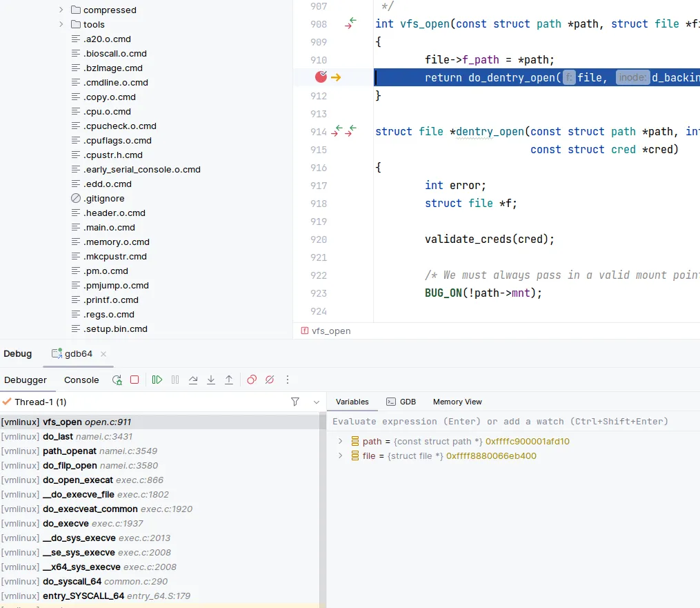Open the GDB tab
The height and width of the screenshot is (608, 700).
click(x=401, y=402)
